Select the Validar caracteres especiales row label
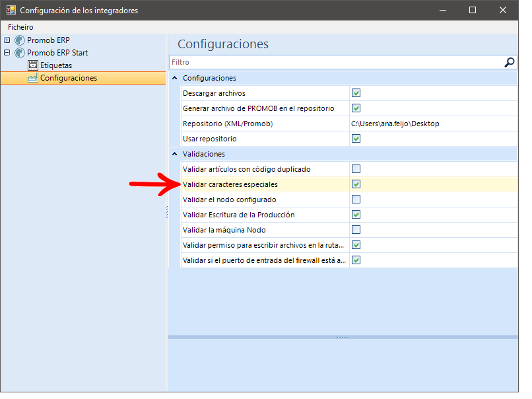This screenshot has width=532, height=399. pos(230,184)
